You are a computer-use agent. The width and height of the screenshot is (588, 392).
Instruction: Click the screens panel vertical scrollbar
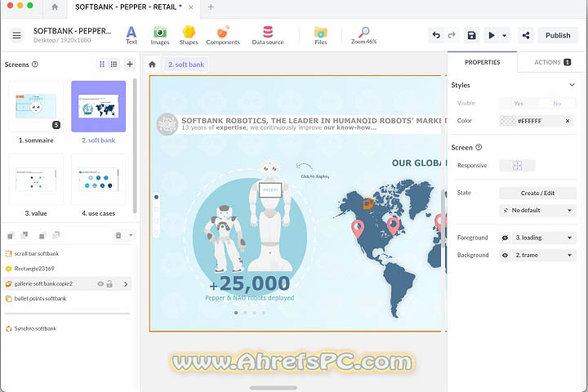click(135, 145)
